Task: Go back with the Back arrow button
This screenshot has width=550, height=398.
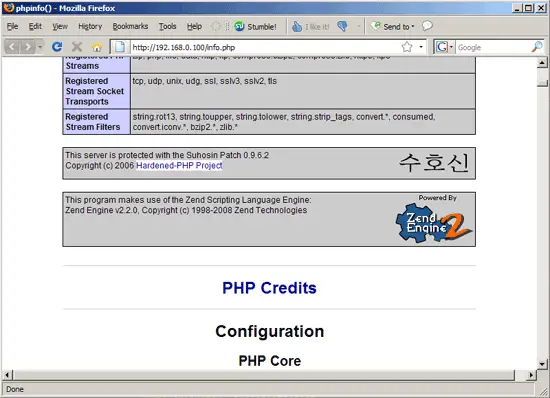Action: click(x=12, y=47)
